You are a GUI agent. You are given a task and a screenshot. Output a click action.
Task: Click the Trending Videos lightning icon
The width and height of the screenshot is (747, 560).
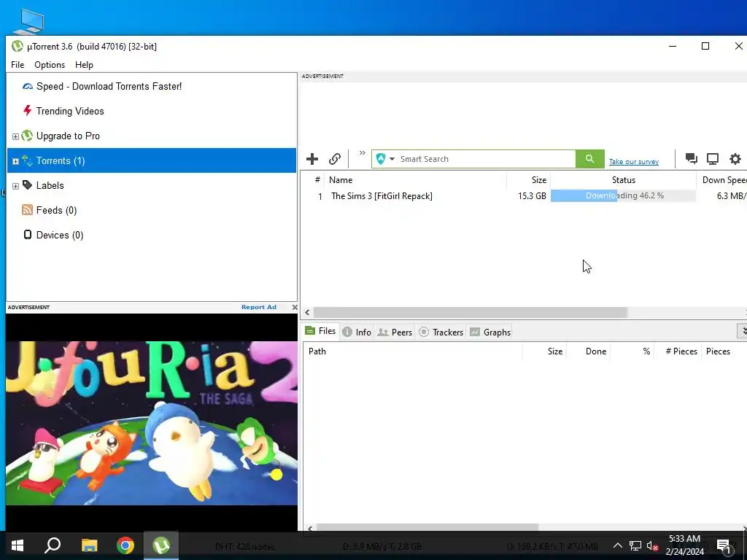coord(28,111)
